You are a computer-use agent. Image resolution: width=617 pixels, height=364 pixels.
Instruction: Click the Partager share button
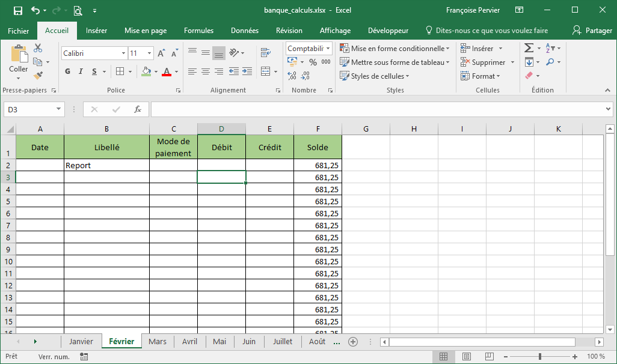coord(592,31)
